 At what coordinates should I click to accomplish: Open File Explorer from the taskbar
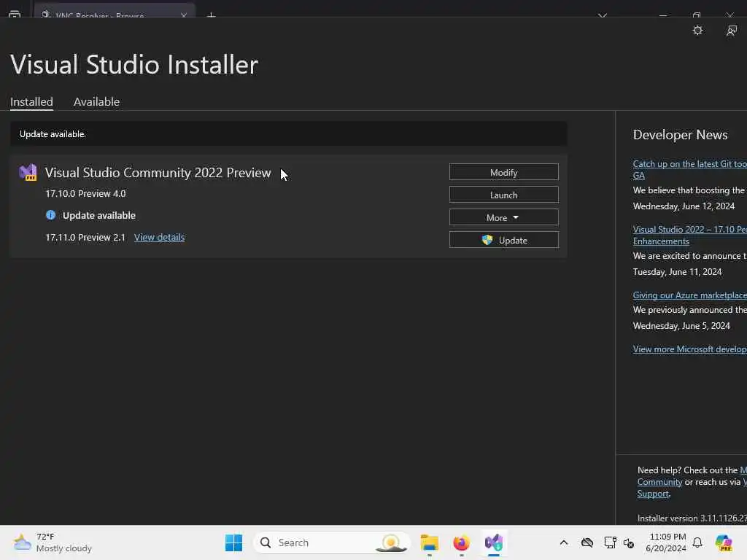[x=429, y=542]
